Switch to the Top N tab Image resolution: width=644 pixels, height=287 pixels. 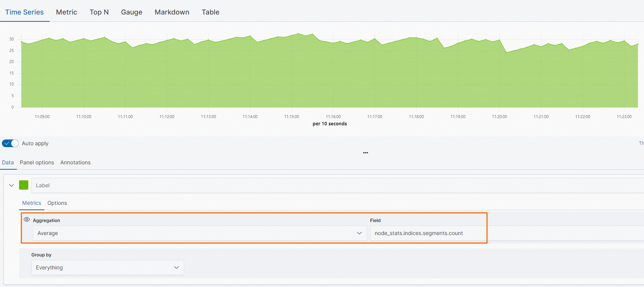click(99, 12)
